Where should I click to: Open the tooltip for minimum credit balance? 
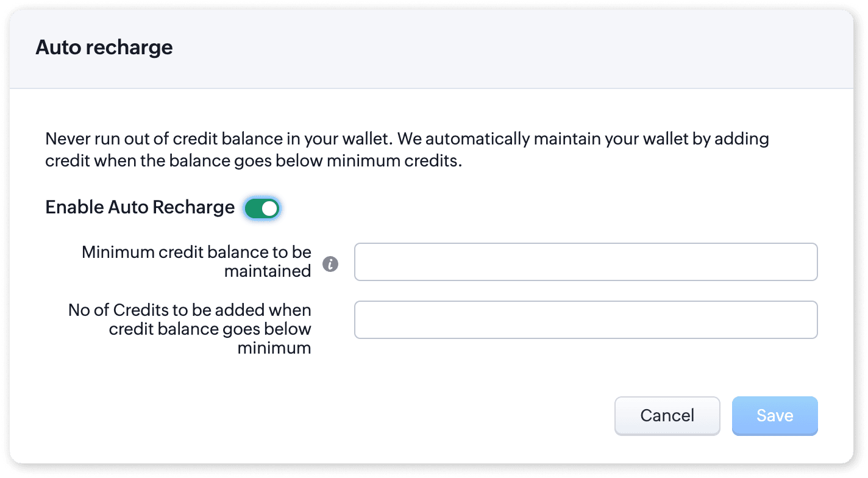[x=330, y=264]
